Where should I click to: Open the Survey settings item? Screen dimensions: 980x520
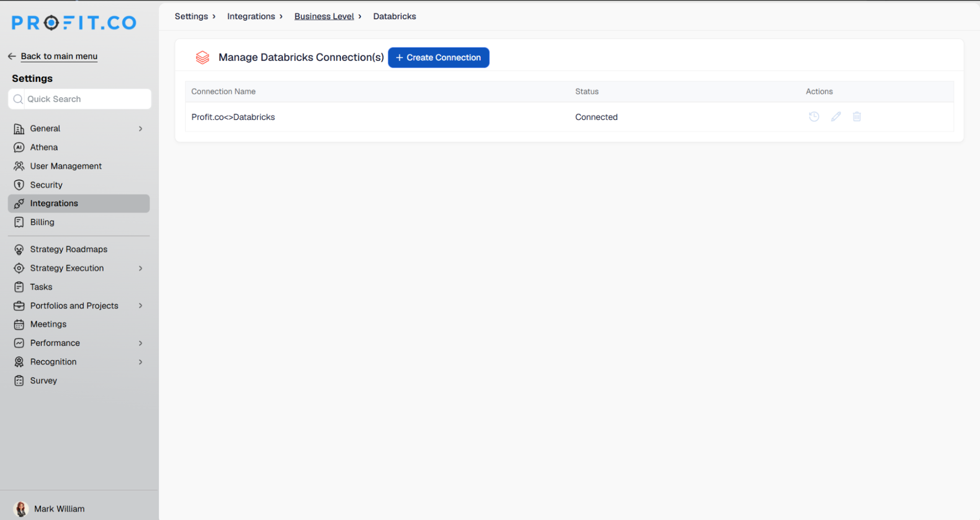[x=79, y=381]
